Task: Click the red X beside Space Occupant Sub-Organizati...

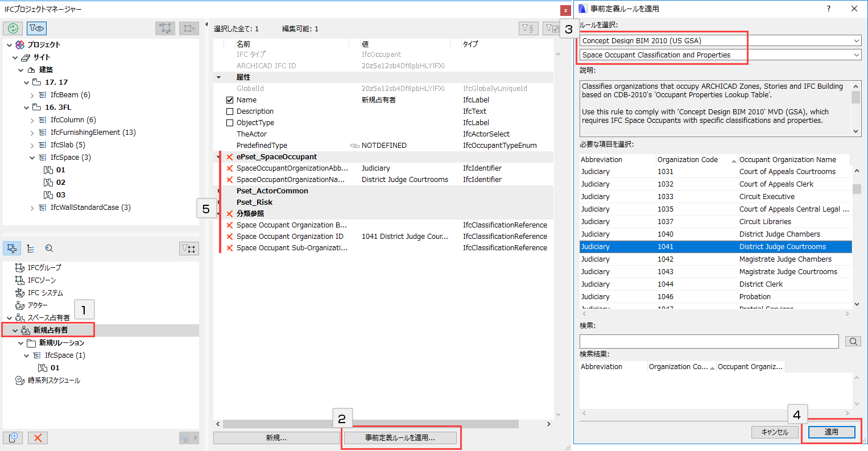Action: (x=230, y=248)
